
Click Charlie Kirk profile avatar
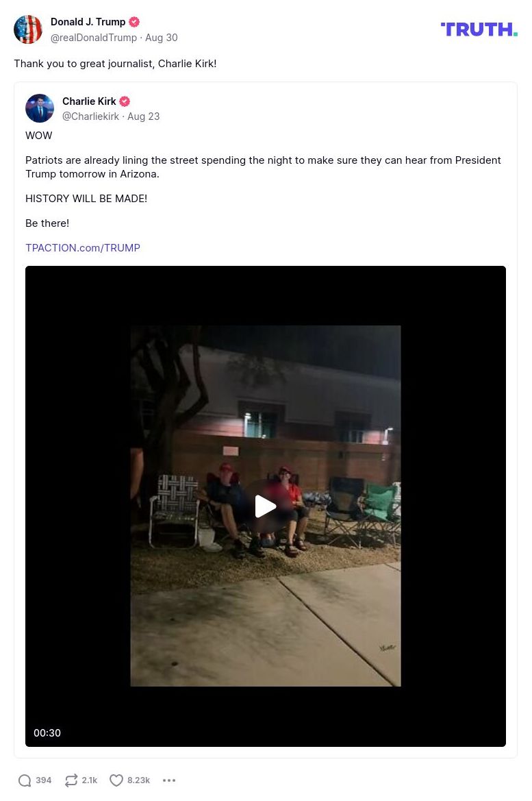[x=39, y=108]
